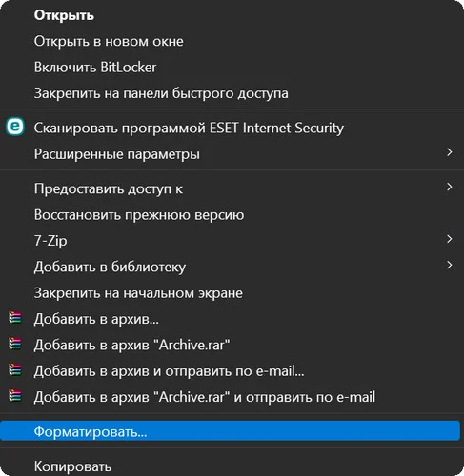
Task: Select Копировать at the bottom
Action: pyautogui.click(x=72, y=466)
